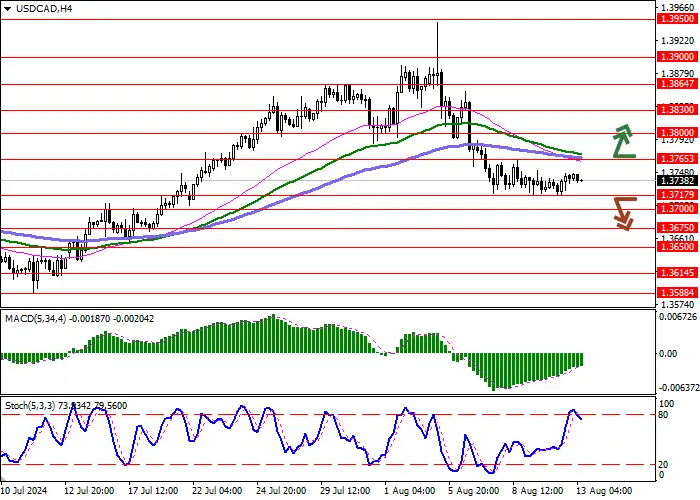Click the 17 Jul 12:00 time label
The image size is (700, 500).
tap(153, 491)
